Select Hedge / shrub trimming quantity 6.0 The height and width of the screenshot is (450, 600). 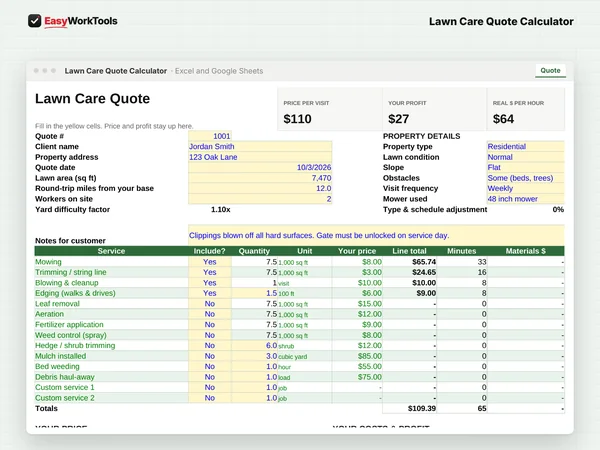coord(254,346)
